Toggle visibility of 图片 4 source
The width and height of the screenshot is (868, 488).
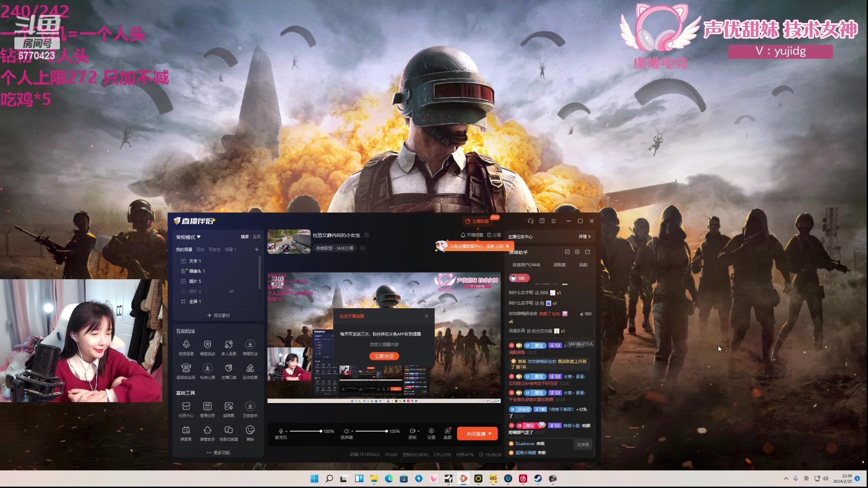coord(231,291)
